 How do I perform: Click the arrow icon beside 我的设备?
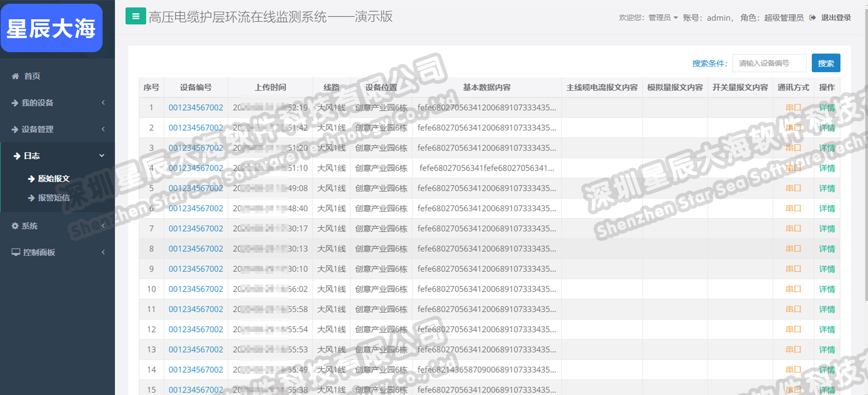point(15,103)
